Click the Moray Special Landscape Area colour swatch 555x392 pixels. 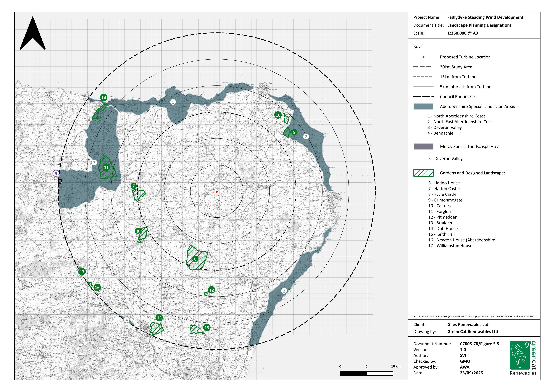(x=423, y=147)
